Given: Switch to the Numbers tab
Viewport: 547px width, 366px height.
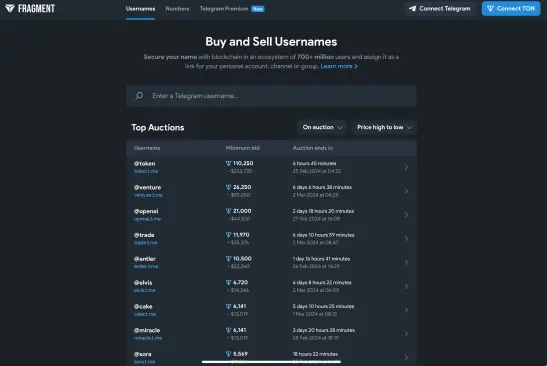Looking at the screenshot, I should tap(177, 9).
